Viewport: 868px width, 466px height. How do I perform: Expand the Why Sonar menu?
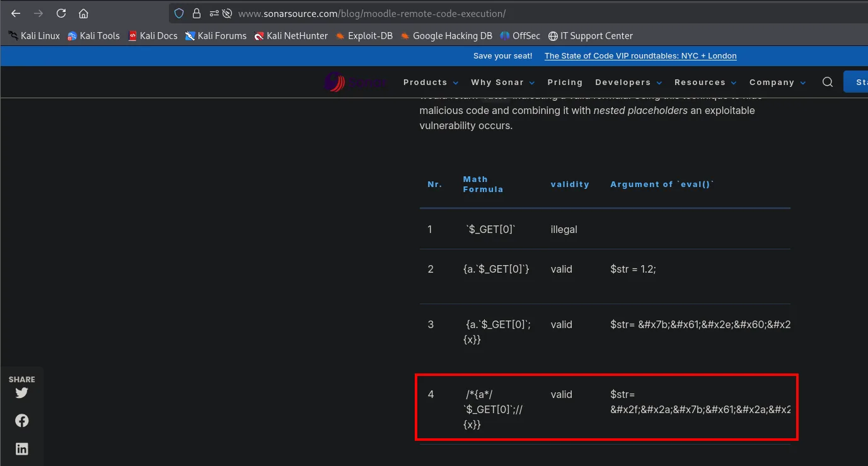503,82
